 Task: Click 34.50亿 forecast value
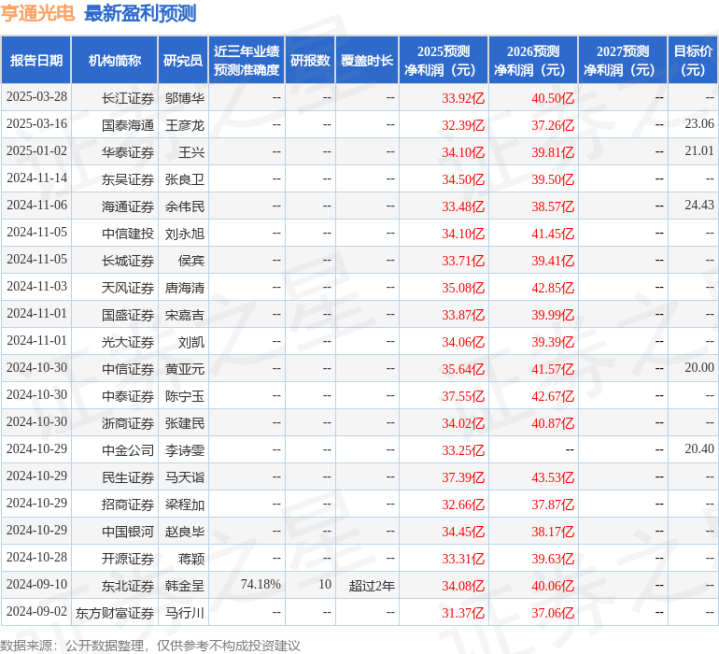[x=463, y=179]
